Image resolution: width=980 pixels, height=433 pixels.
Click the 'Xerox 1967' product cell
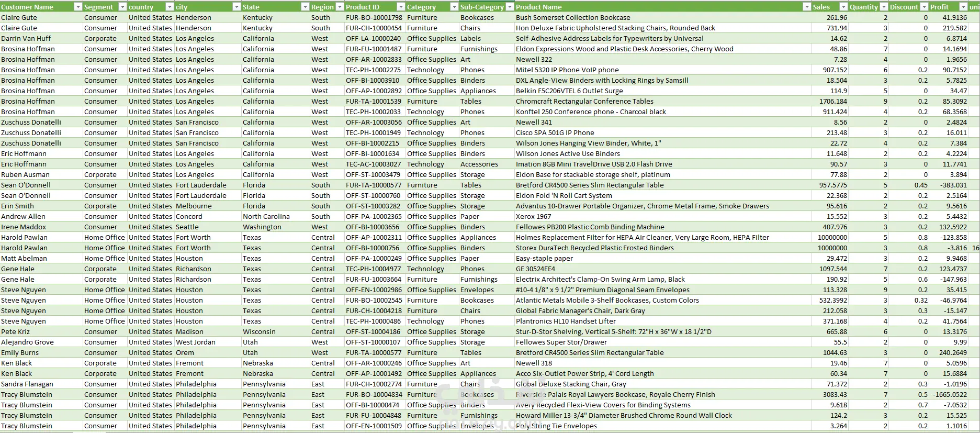pos(663,216)
